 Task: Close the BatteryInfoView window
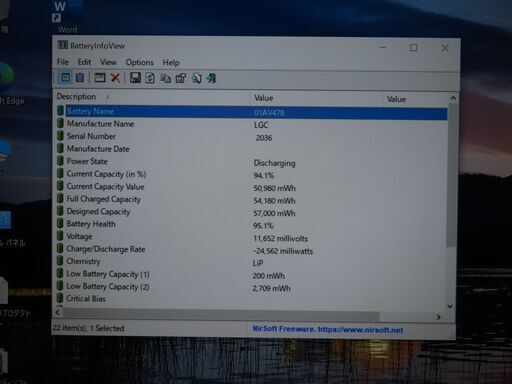(445, 48)
